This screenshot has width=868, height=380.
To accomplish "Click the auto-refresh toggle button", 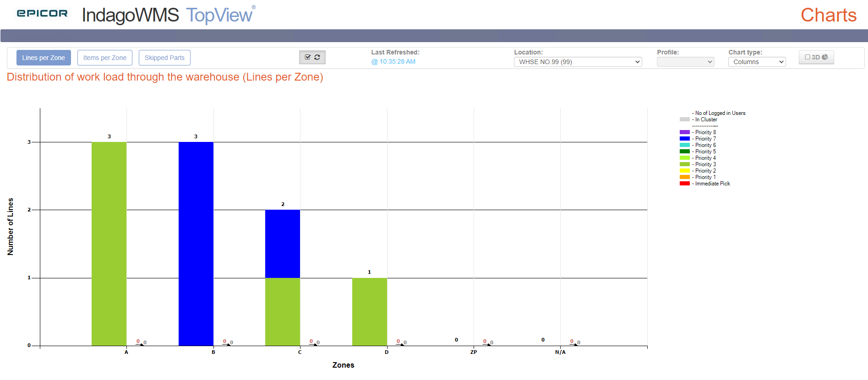I will tap(312, 57).
